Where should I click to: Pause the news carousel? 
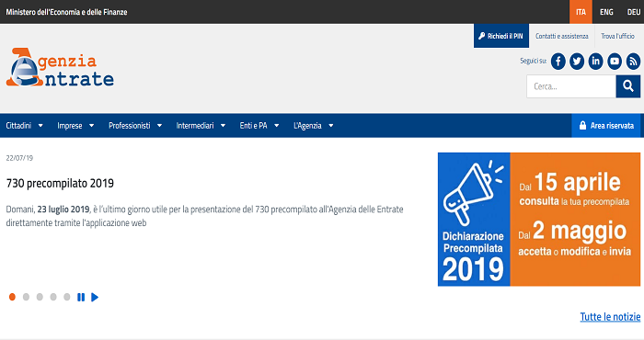81,297
